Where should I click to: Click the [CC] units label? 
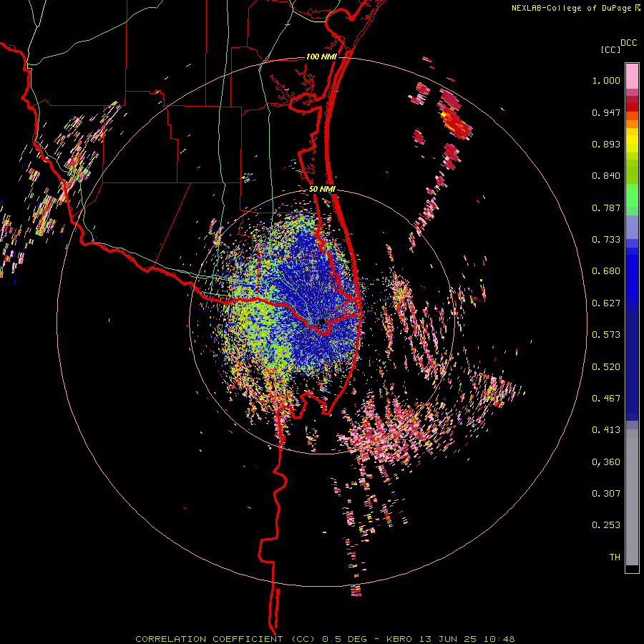[x=611, y=49]
